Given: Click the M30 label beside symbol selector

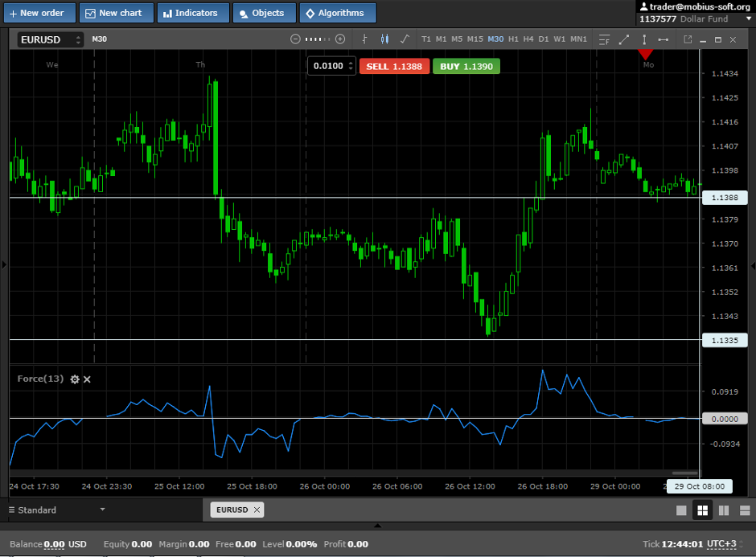Looking at the screenshot, I should [99, 39].
